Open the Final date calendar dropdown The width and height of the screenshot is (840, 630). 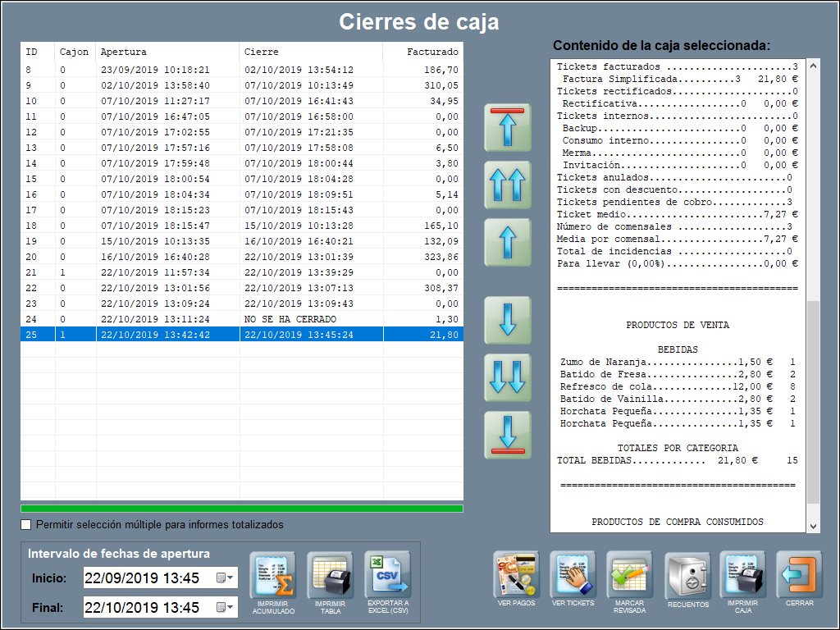[x=225, y=608]
